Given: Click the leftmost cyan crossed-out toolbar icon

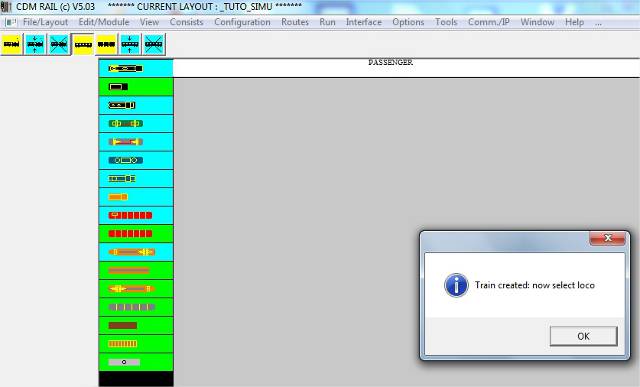Looking at the screenshot, I should pyautogui.click(x=59, y=44).
